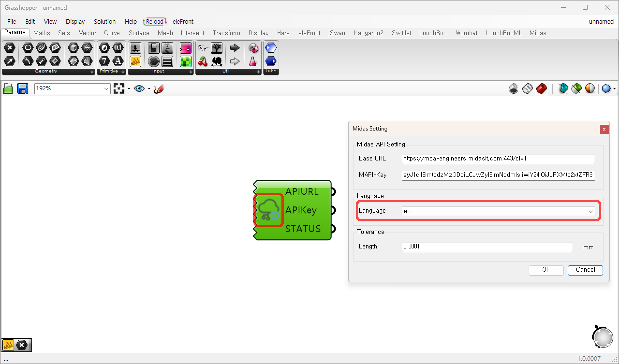This screenshot has width=619, height=364.
Task: Activate the Sketch pencil tool
Action: click(x=159, y=88)
